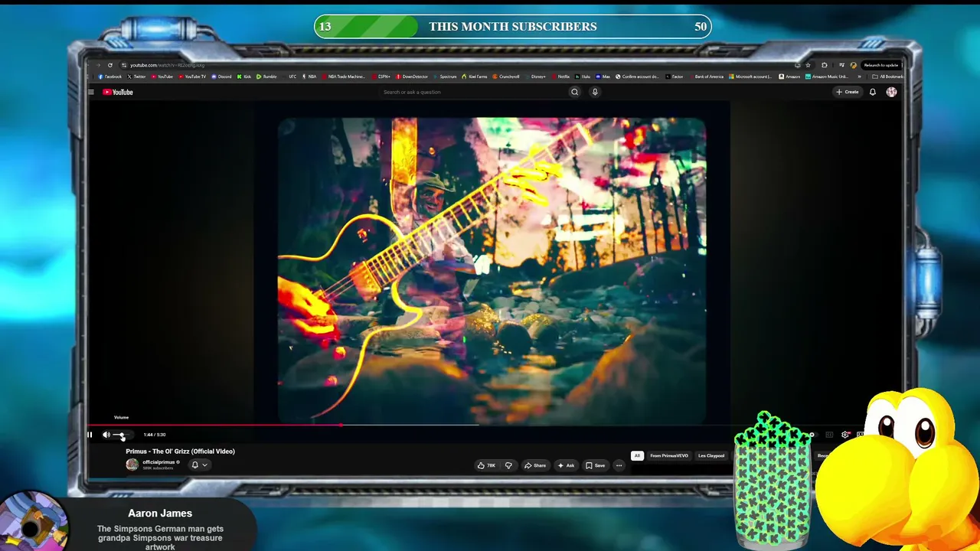Image resolution: width=980 pixels, height=551 pixels.
Task: Open the DownDetector bookmark
Action: click(x=413, y=77)
